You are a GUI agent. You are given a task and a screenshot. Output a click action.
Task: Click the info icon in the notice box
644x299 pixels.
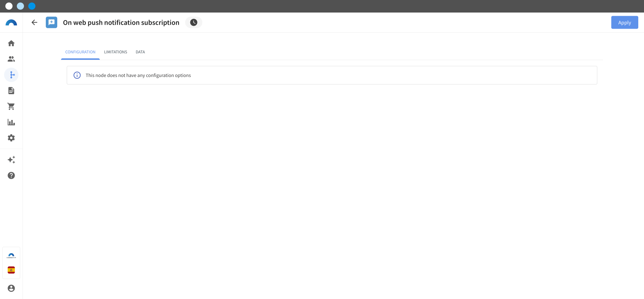coord(77,75)
